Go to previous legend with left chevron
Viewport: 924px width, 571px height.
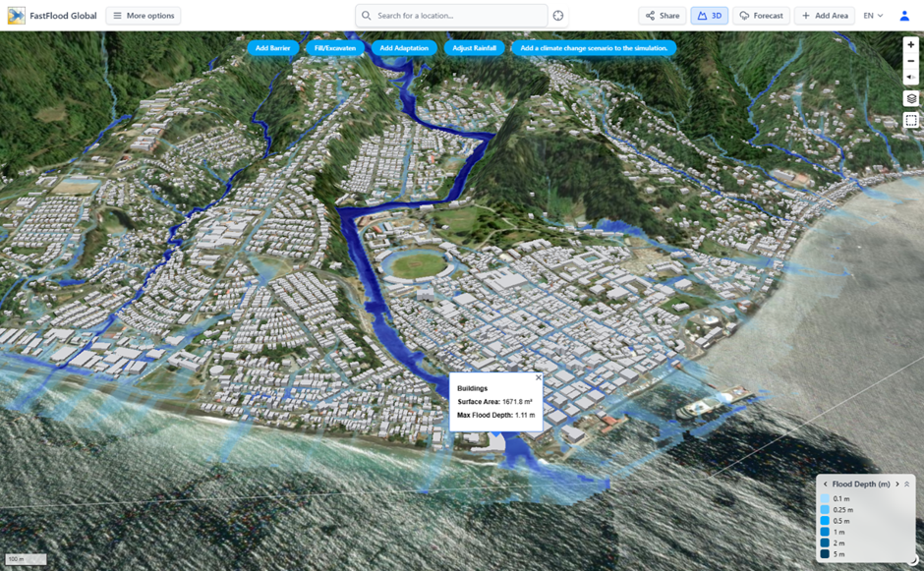pos(825,485)
